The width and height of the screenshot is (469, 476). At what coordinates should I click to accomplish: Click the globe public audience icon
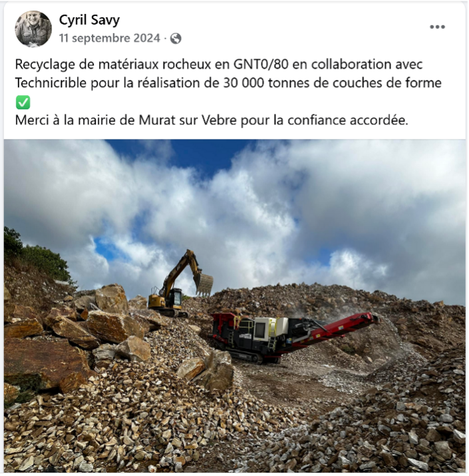click(x=176, y=39)
